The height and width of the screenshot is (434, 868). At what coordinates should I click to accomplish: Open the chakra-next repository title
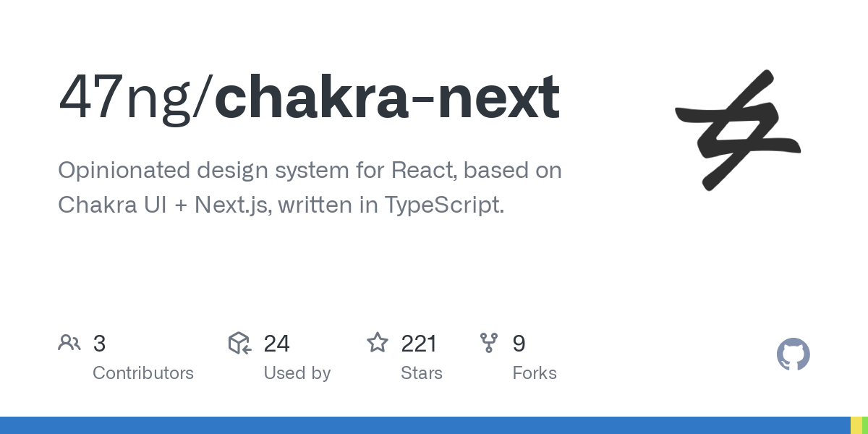pyautogui.click(x=387, y=98)
